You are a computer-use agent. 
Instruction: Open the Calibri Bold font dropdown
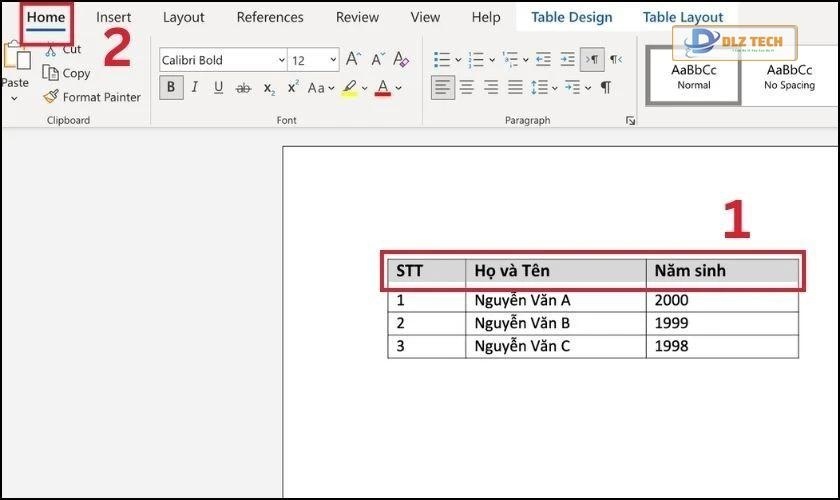point(281,61)
